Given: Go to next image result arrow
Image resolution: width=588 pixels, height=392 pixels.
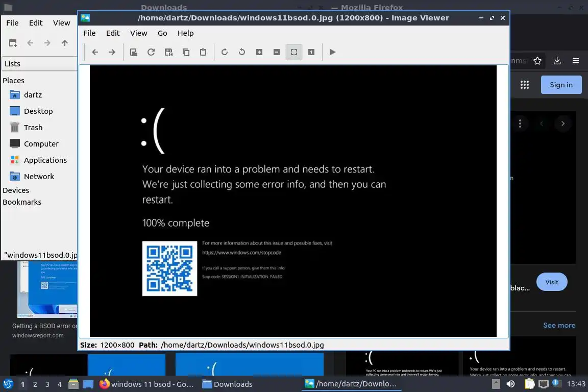Looking at the screenshot, I should (562, 124).
